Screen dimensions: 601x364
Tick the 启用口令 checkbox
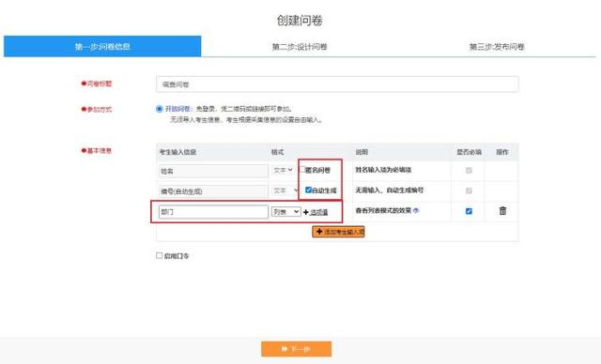pos(159,255)
